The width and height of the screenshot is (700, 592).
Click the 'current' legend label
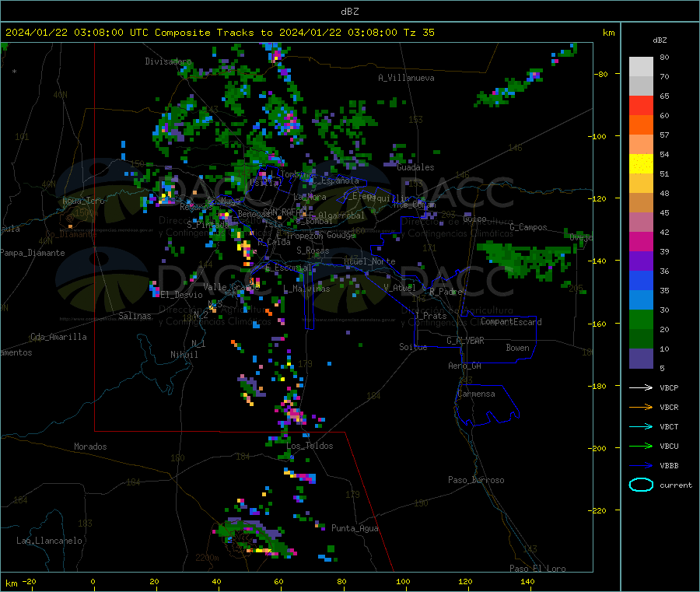tap(676, 485)
